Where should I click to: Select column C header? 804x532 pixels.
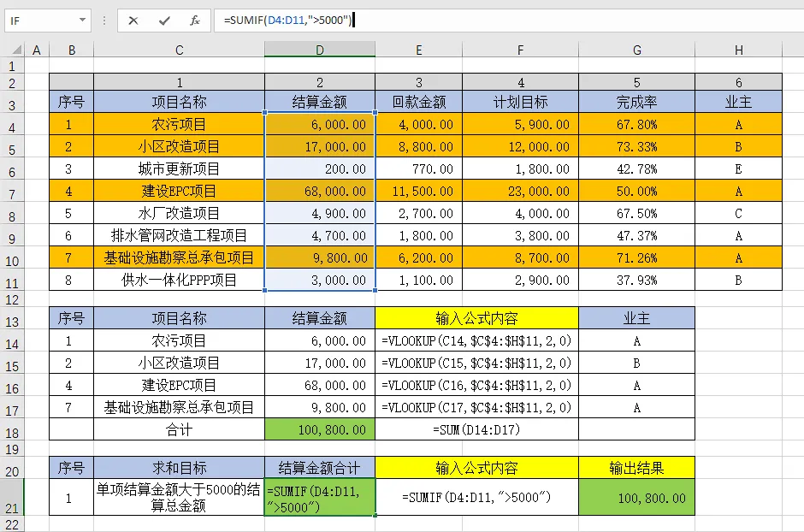179,50
